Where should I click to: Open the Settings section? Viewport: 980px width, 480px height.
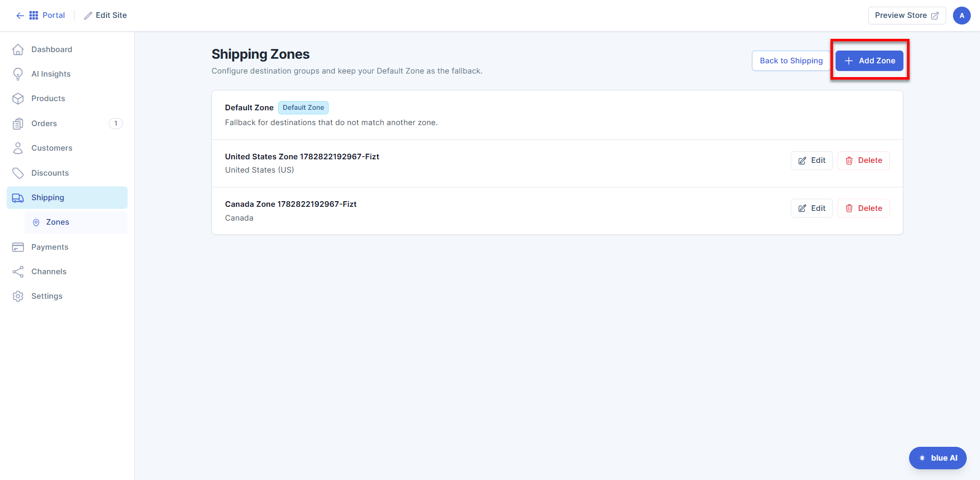67,296
